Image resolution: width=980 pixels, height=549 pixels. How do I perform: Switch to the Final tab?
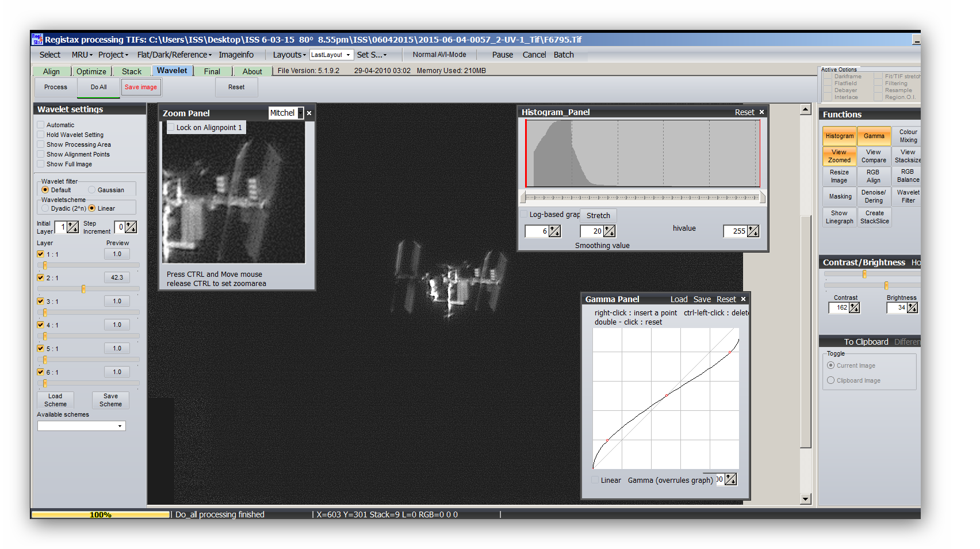coord(212,71)
